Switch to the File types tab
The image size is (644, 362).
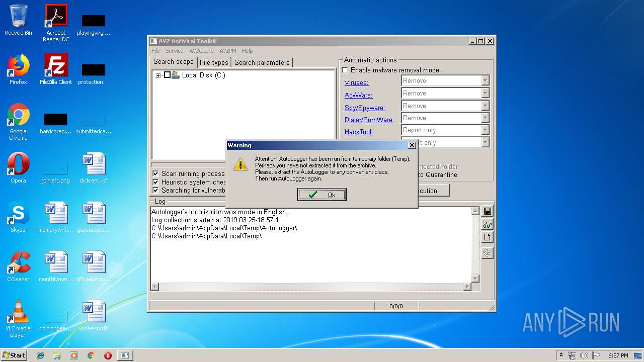click(x=214, y=62)
